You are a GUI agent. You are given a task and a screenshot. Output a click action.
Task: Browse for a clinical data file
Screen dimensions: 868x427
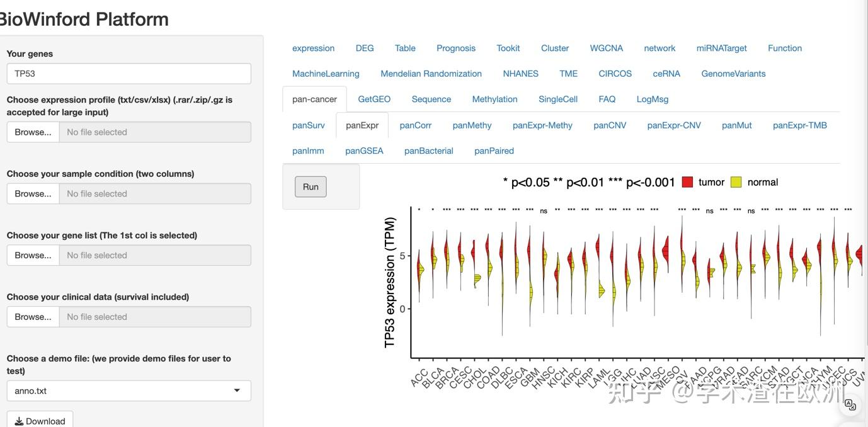coord(33,317)
